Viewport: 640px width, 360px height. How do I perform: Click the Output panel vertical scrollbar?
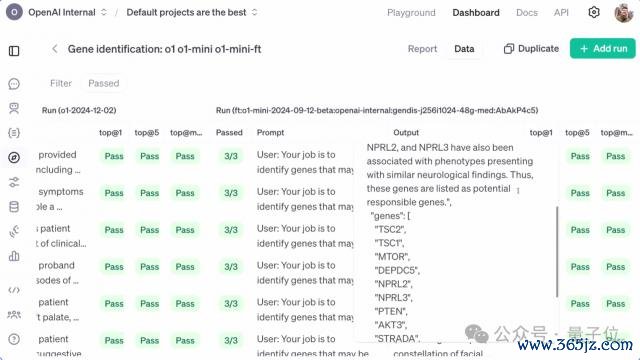[x=557, y=251]
